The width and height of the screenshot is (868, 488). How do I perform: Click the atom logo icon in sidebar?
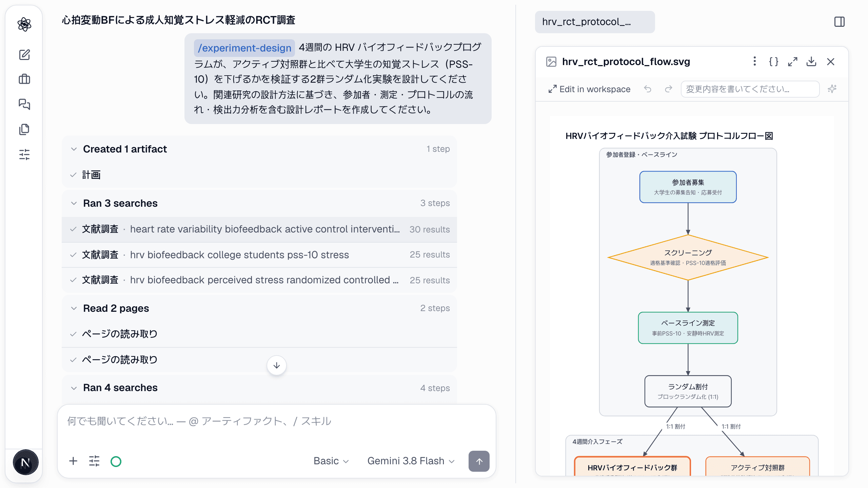[24, 24]
